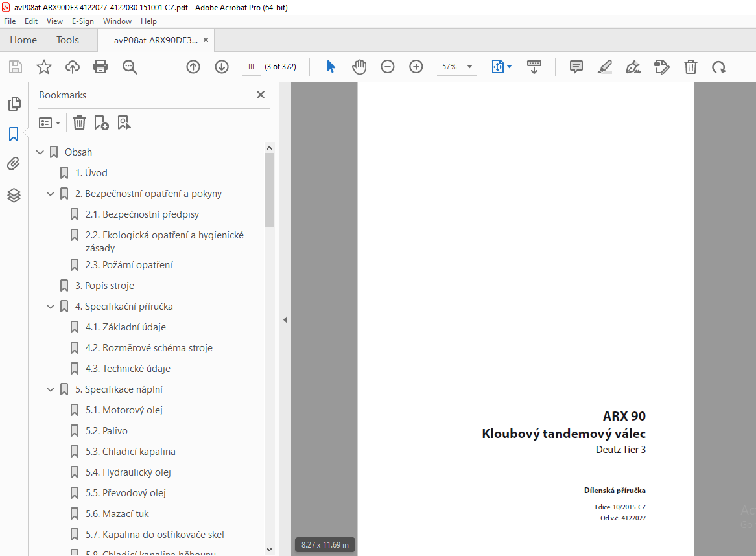
Task: Click the toolbar Delete trash icon
Action: [691, 67]
